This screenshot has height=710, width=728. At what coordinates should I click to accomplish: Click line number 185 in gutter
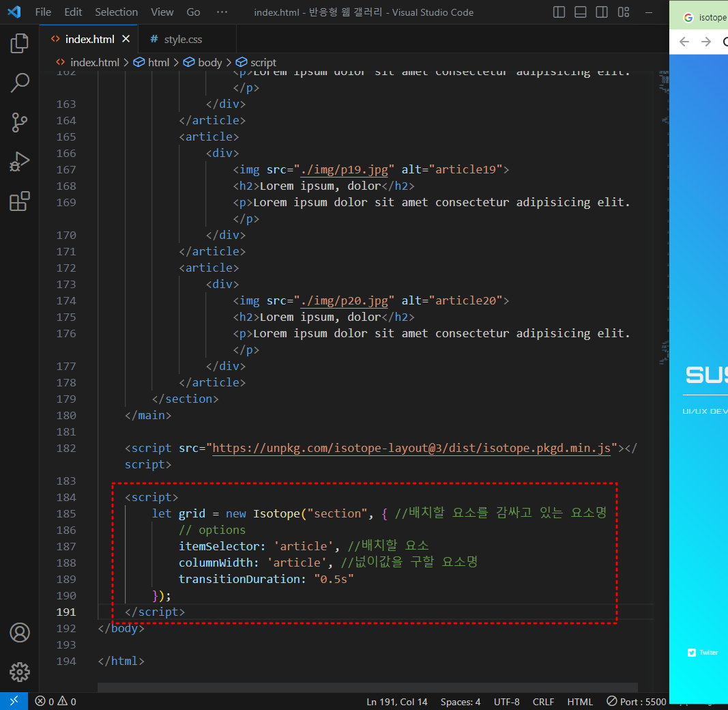(66, 513)
